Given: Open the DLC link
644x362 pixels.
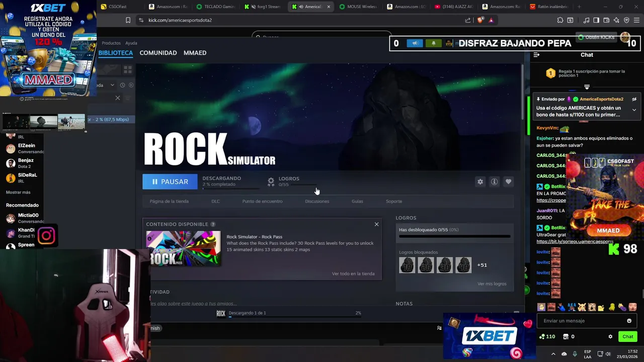Looking at the screenshot, I should tap(215, 201).
